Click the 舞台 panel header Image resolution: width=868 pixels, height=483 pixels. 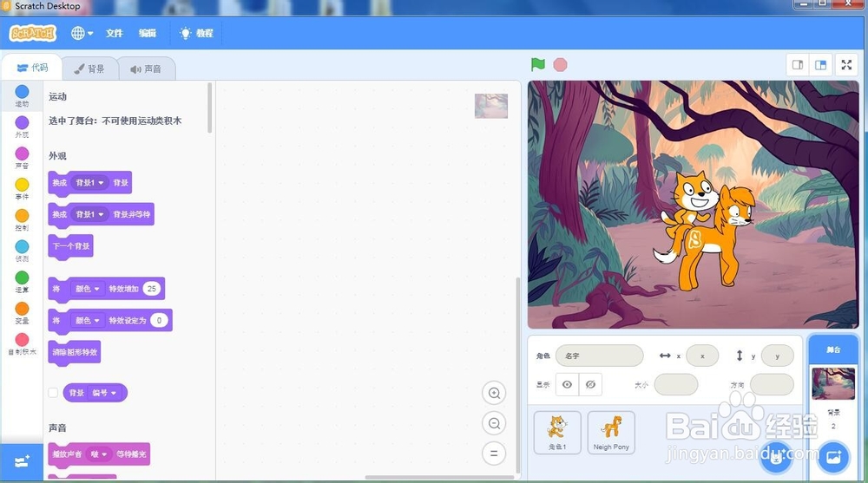[833, 349]
